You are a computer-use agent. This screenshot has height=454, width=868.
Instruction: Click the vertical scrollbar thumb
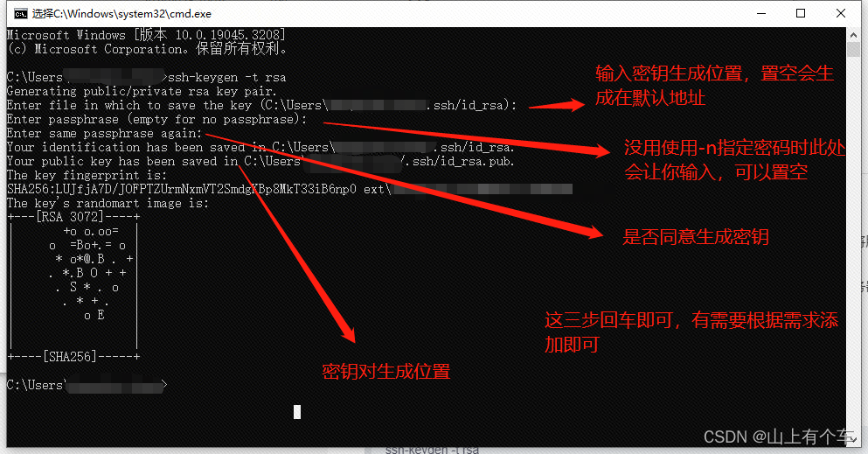coord(853,49)
